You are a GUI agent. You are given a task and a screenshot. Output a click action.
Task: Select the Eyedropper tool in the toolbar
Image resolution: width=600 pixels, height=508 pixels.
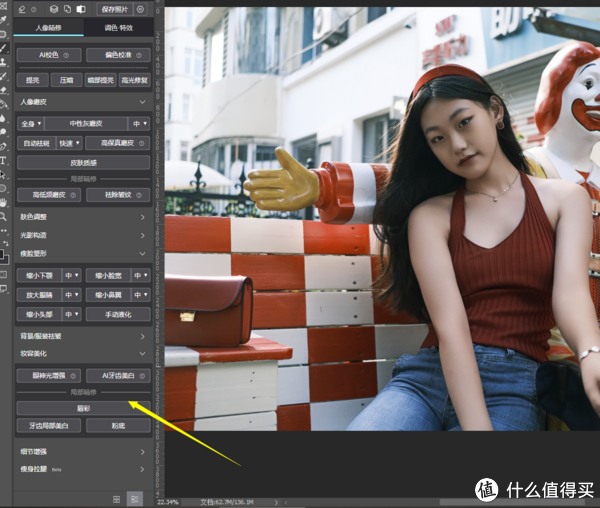tap(4, 19)
